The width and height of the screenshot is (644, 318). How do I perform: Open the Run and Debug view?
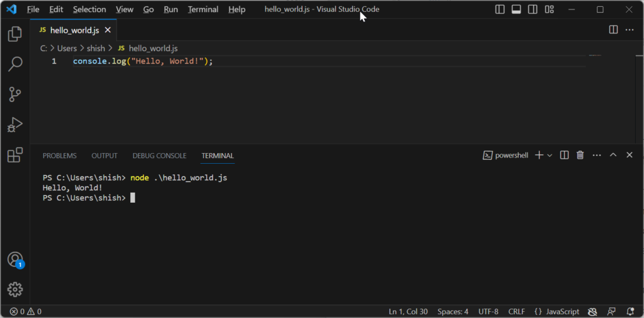(15, 125)
